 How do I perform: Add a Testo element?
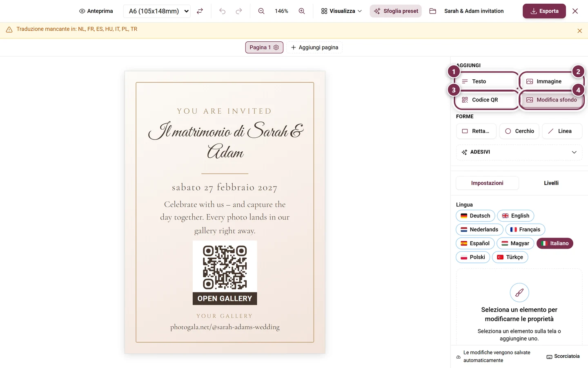click(486, 81)
